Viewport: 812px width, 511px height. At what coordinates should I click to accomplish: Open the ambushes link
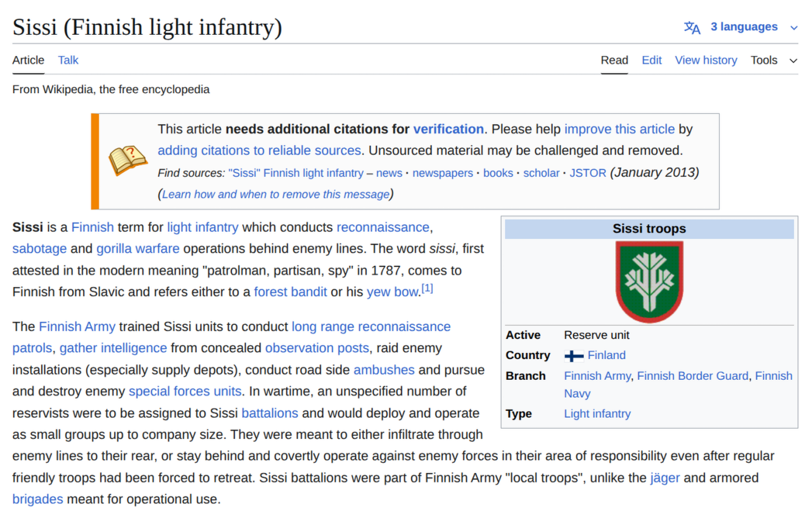(x=384, y=370)
